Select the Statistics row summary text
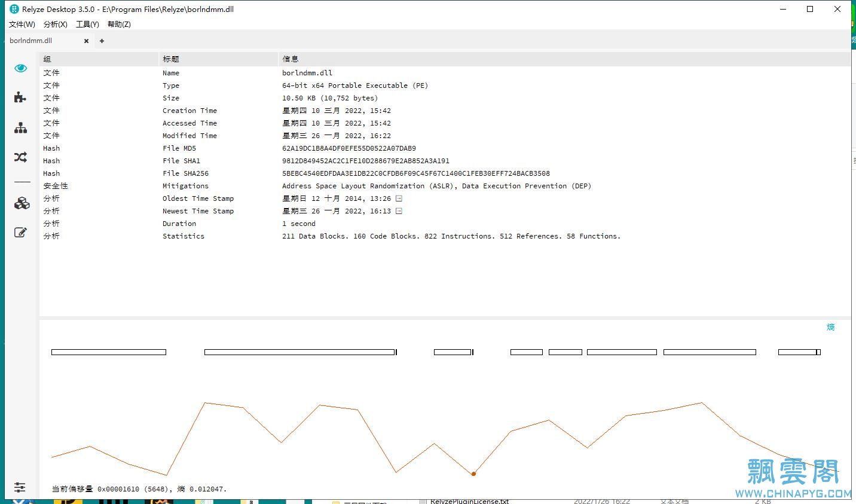Screen dimensions: 856x504 pos(451,236)
